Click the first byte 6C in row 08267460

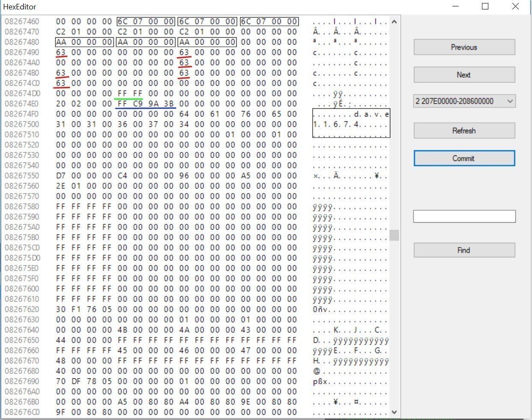coord(122,21)
